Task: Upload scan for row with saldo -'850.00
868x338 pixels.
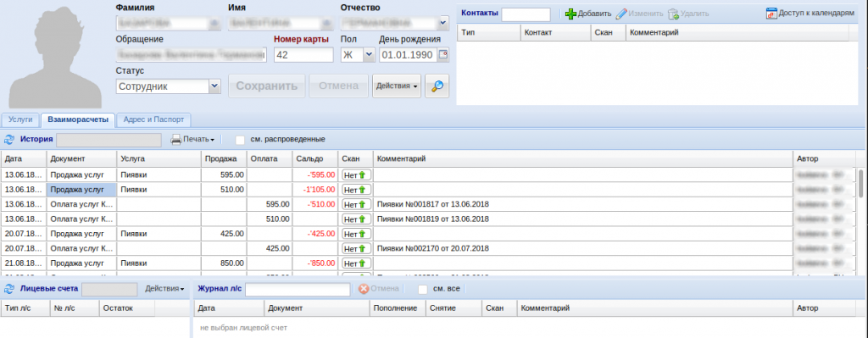Action: coord(357,263)
